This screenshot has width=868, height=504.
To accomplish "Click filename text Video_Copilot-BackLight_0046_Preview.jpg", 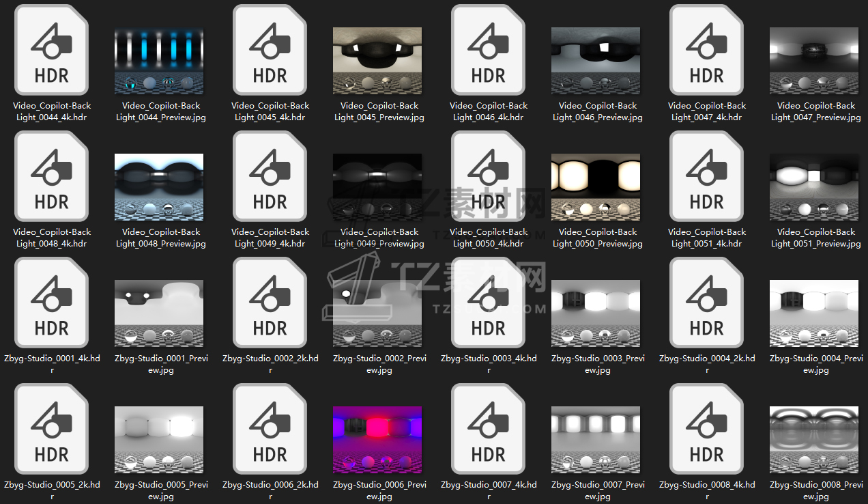I will [x=598, y=111].
